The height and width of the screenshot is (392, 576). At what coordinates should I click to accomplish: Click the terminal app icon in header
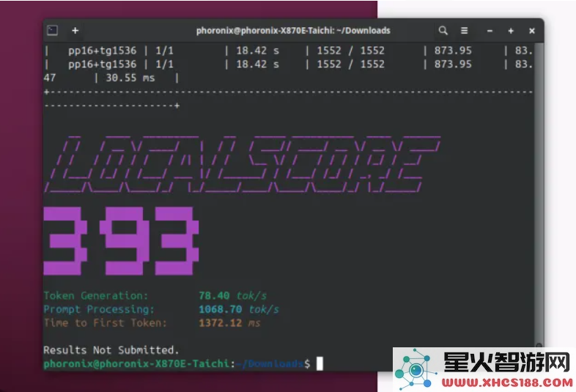[52, 31]
